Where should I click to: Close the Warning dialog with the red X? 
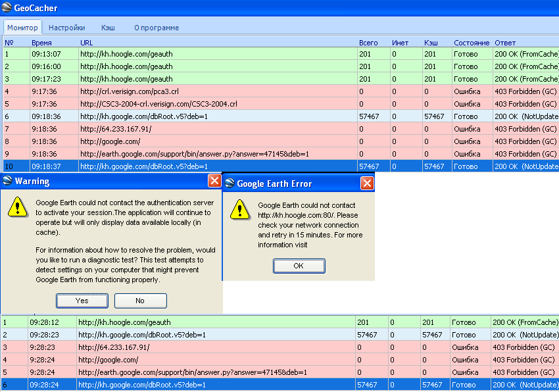click(x=214, y=181)
